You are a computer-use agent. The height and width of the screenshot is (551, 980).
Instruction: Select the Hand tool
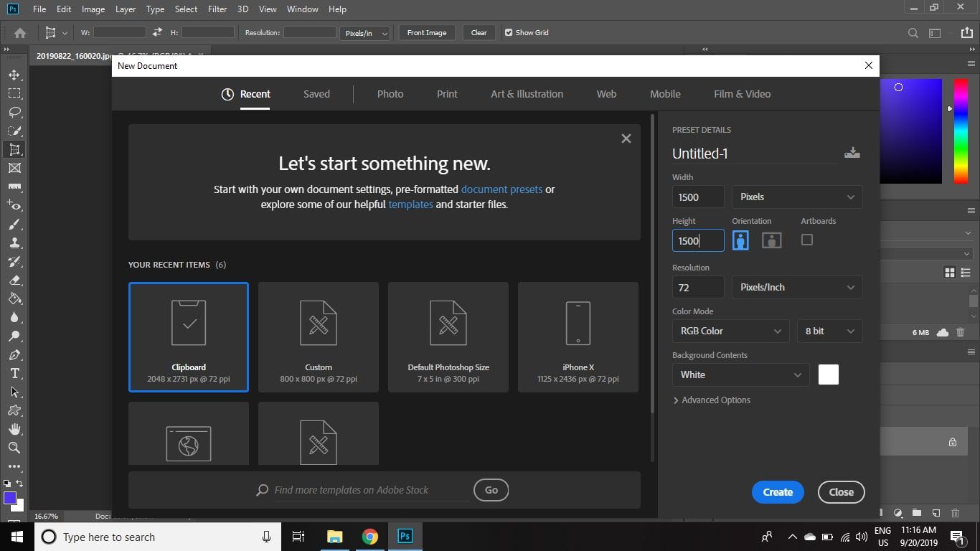14,429
